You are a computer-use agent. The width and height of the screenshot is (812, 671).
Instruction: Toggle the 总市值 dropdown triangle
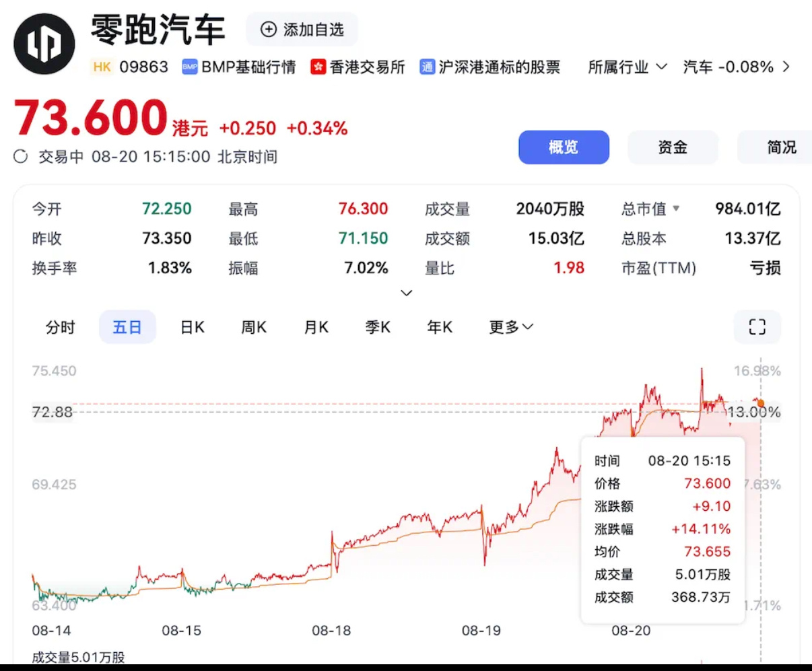(x=676, y=209)
